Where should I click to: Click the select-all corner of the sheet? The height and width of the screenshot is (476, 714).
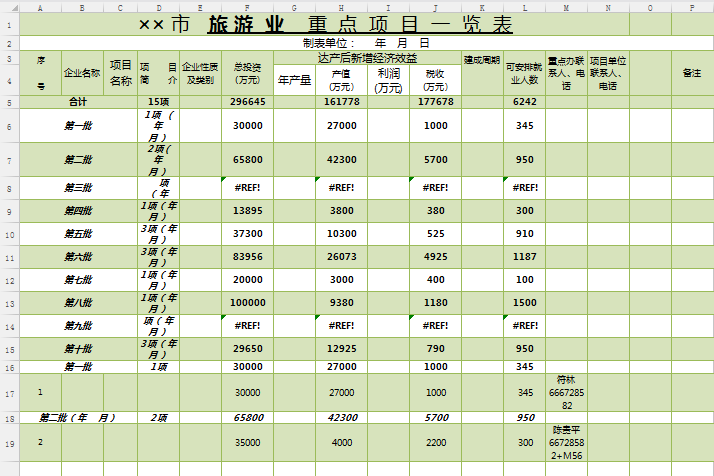(x=7, y=7)
